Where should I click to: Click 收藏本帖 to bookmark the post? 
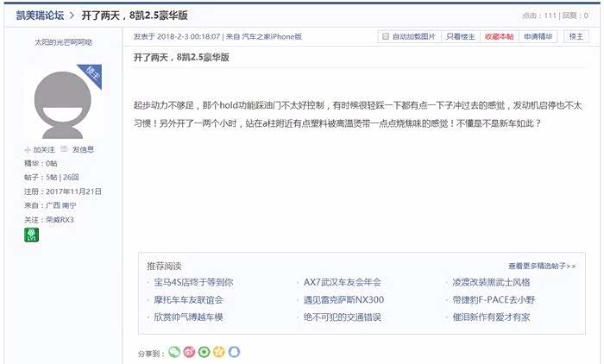499,36
